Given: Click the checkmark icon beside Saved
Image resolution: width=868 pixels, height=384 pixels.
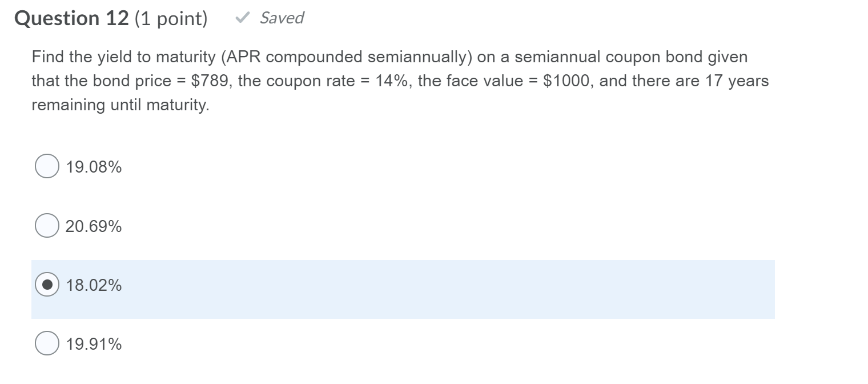Looking at the screenshot, I should point(242,17).
